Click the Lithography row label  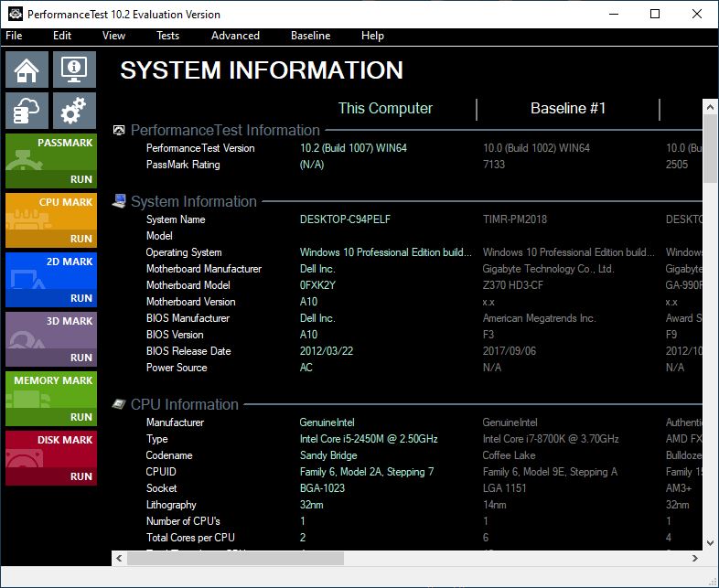click(171, 505)
